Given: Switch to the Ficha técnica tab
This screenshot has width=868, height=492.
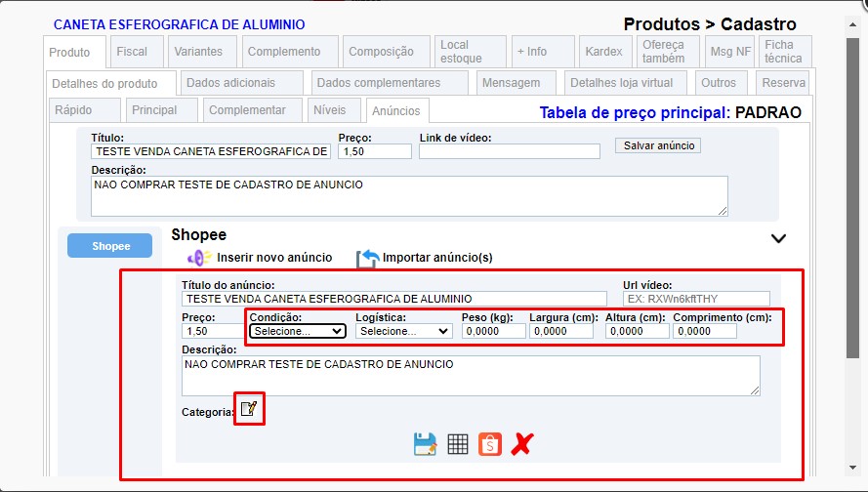Looking at the screenshot, I should coord(786,52).
